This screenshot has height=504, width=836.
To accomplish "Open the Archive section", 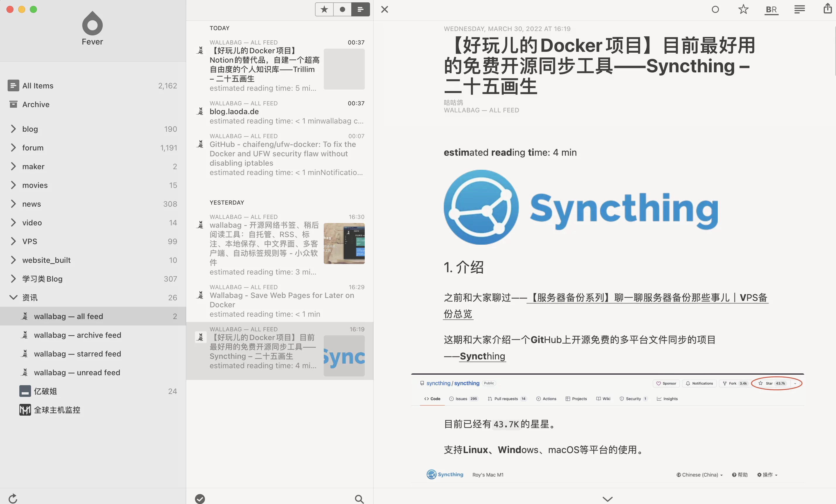I will [x=36, y=104].
